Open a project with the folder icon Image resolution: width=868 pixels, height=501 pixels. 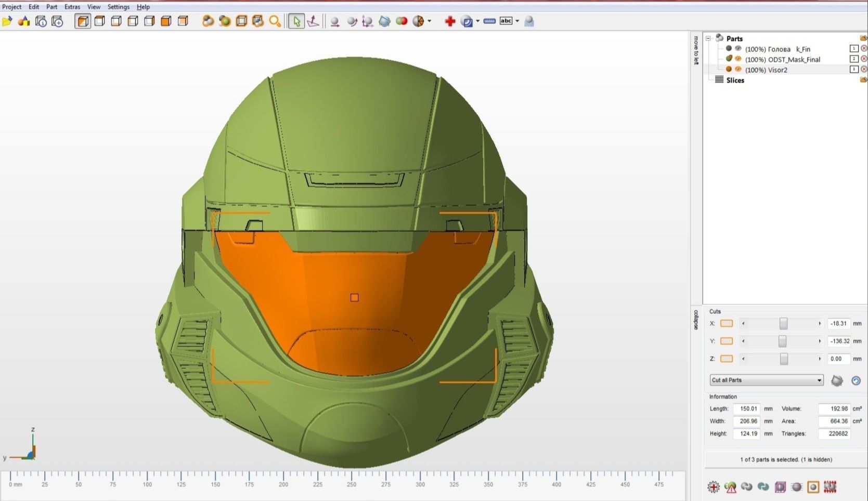pos(7,21)
